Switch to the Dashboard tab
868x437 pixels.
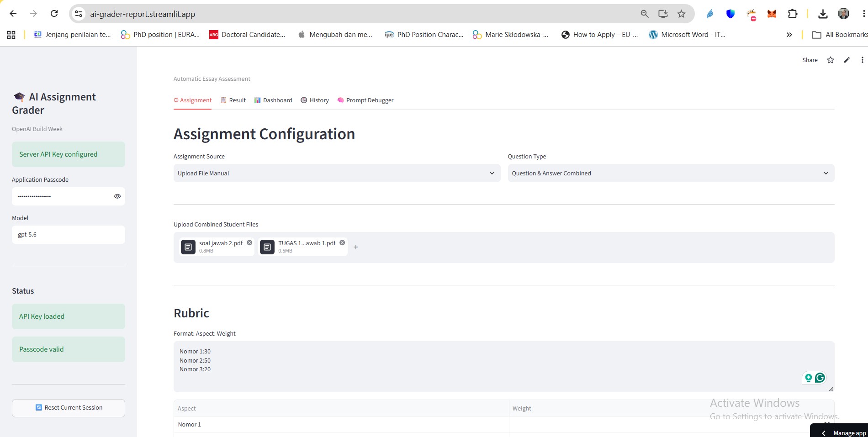tap(273, 100)
